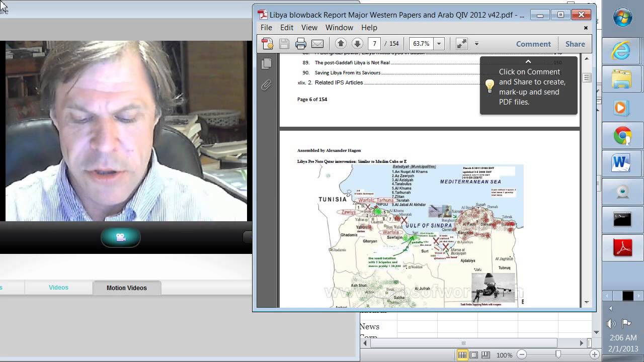Image resolution: width=644 pixels, height=362 pixels.
Task: Go to next page with down arrow
Action: pyautogui.click(x=357, y=44)
